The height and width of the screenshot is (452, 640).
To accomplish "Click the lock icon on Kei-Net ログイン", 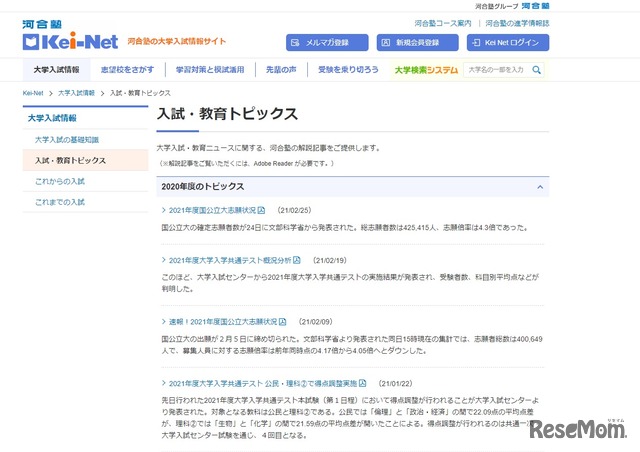I will tap(477, 43).
